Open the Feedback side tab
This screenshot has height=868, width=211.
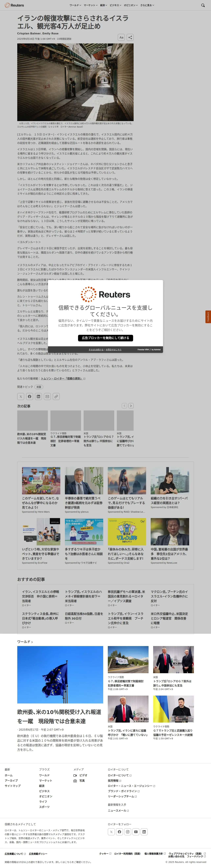pyautogui.click(x=208, y=317)
